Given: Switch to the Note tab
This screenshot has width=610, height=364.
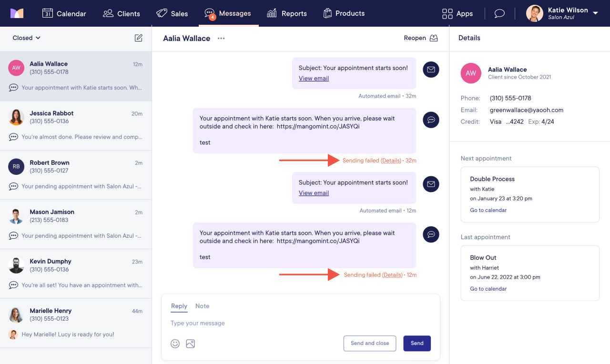Looking at the screenshot, I should (202, 306).
